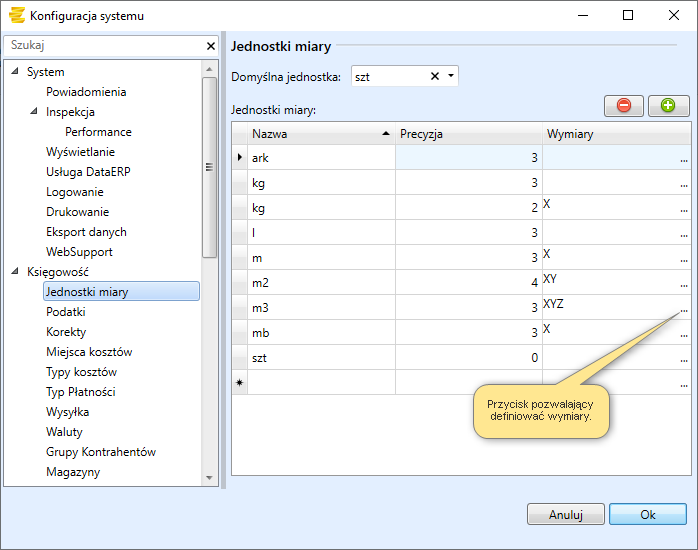Viewport: 698px width, 550px height.
Task: Click the green add unit button
Action: pos(668,105)
